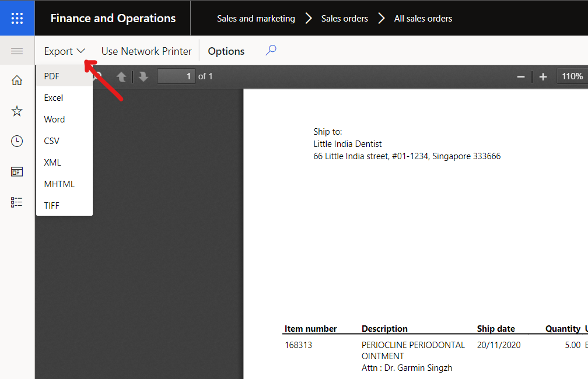Click All sales orders breadcrumb
The image size is (588, 379).
423,19
